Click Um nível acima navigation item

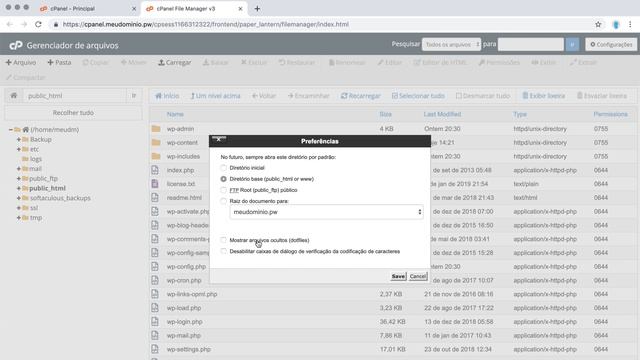pyautogui.click(x=216, y=96)
